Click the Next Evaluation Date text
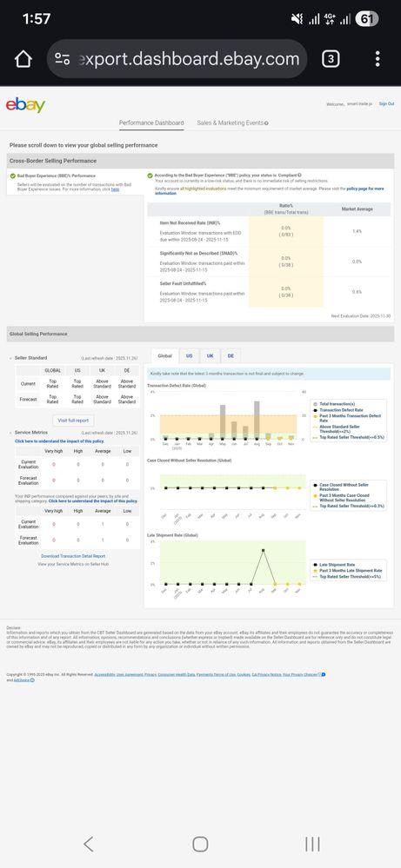 click(x=361, y=315)
